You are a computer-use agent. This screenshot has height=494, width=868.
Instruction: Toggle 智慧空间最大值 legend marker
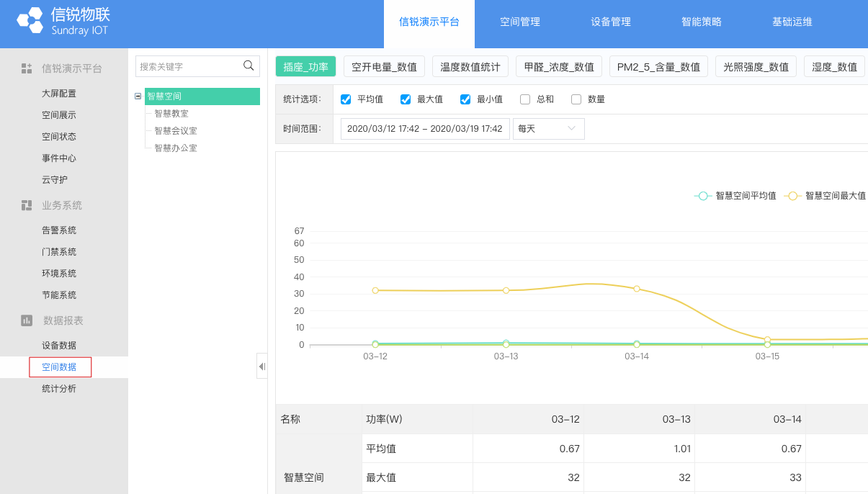(x=792, y=196)
